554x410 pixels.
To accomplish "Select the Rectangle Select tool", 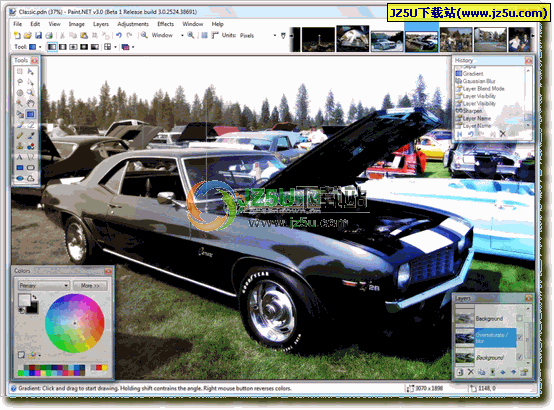I will [20, 72].
